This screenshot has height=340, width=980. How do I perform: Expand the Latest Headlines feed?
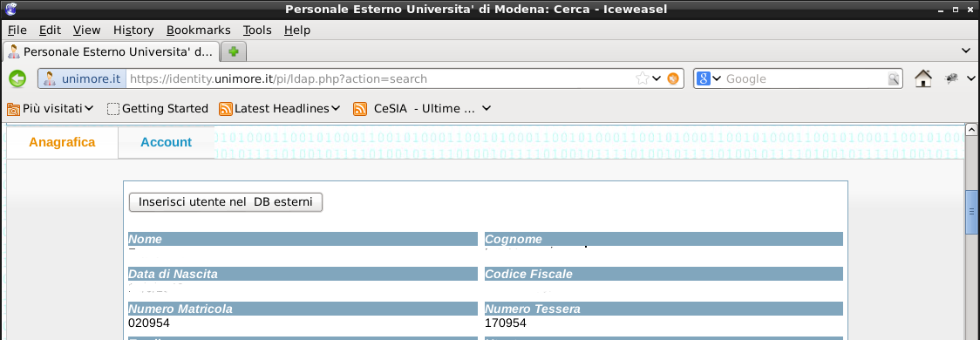pyautogui.click(x=279, y=109)
